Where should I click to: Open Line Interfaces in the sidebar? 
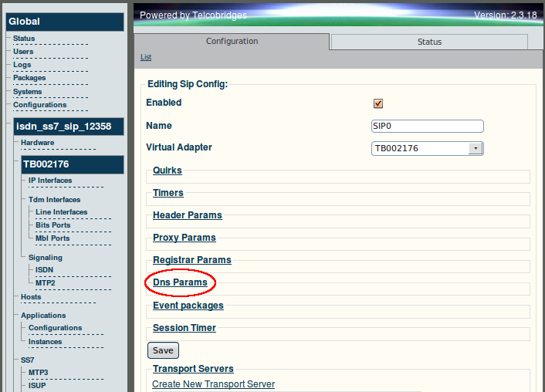[62, 212]
